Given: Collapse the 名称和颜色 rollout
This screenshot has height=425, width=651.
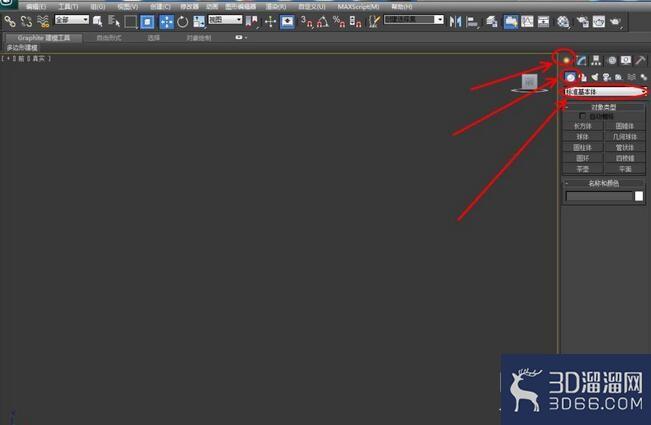Looking at the screenshot, I should [604, 183].
